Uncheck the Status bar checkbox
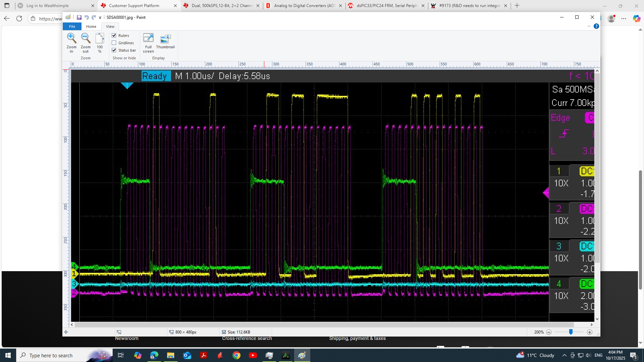The image size is (644, 362). click(114, 50)
